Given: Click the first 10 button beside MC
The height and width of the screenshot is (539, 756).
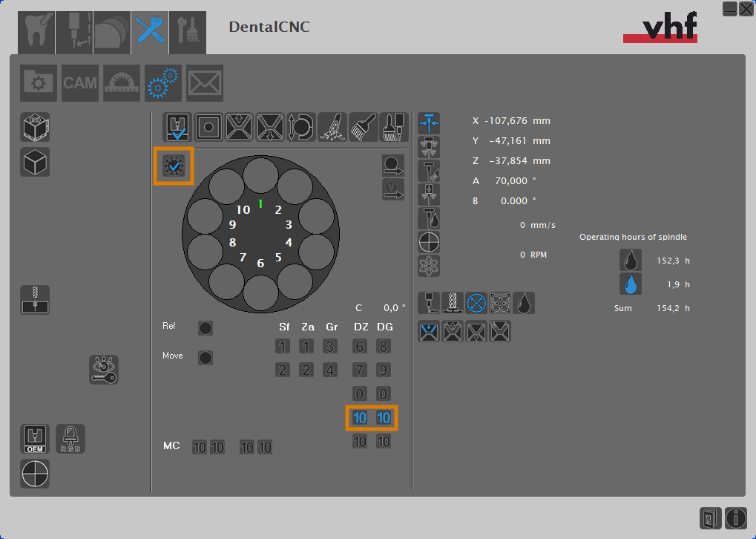Looking at the screenshot, I should click(200, 448).
